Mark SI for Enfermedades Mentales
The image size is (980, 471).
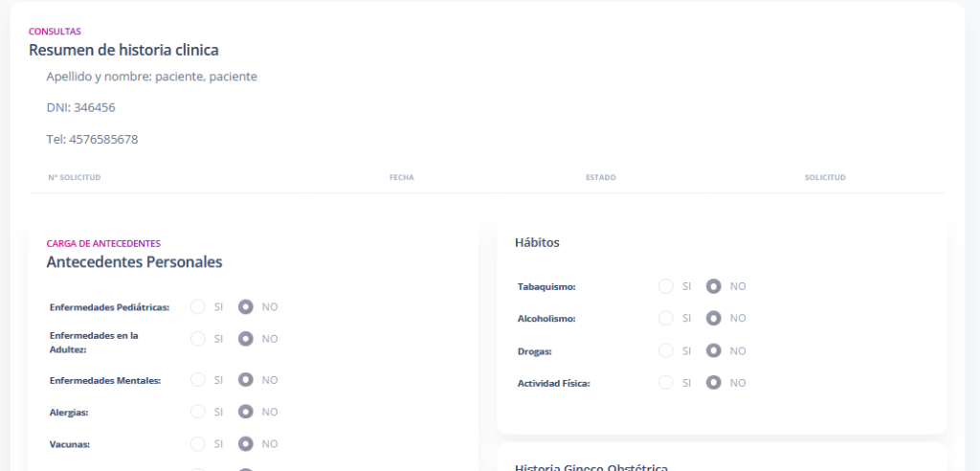click(198, 380)
